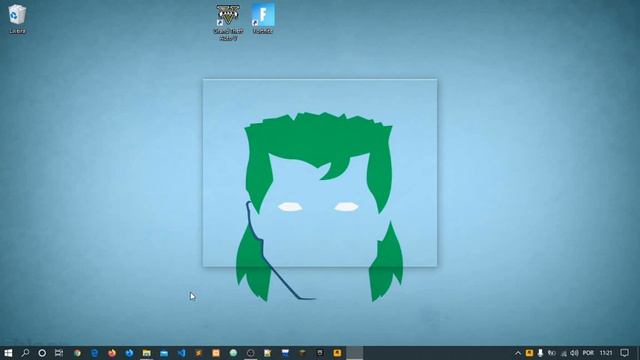Image resolution: width=640 pixels, height=360 pixels.
Task: Open green circle app in taskbar
Action: click(233, 353)
